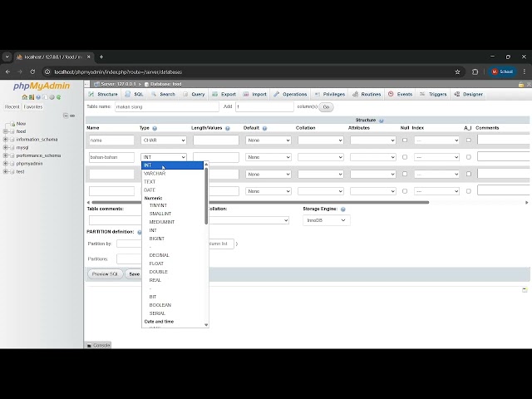
Task: Select VARCHAR from the type list
Action: click(172, 174)
